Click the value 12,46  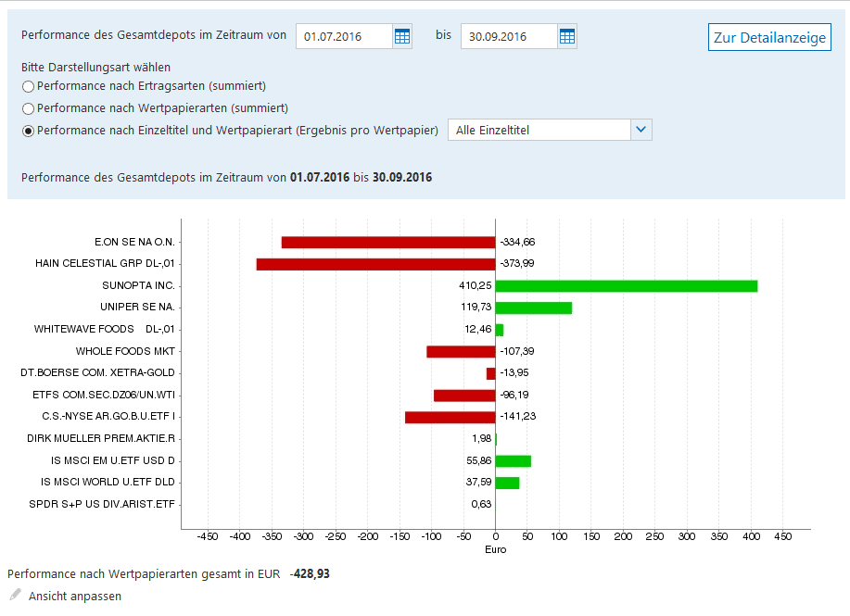tap(478, 330)
